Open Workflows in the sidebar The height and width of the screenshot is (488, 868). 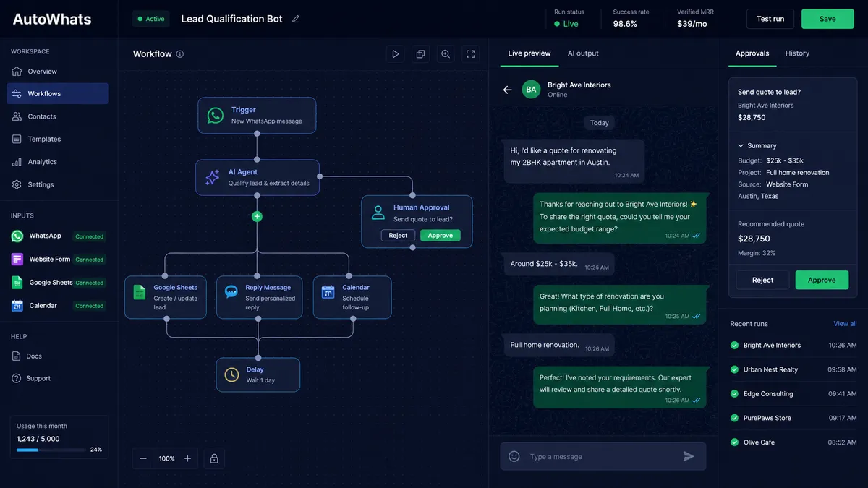coord(58,94)
